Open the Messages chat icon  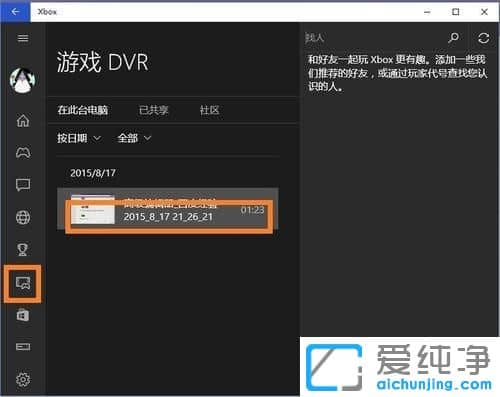click(x=23, y=185)
